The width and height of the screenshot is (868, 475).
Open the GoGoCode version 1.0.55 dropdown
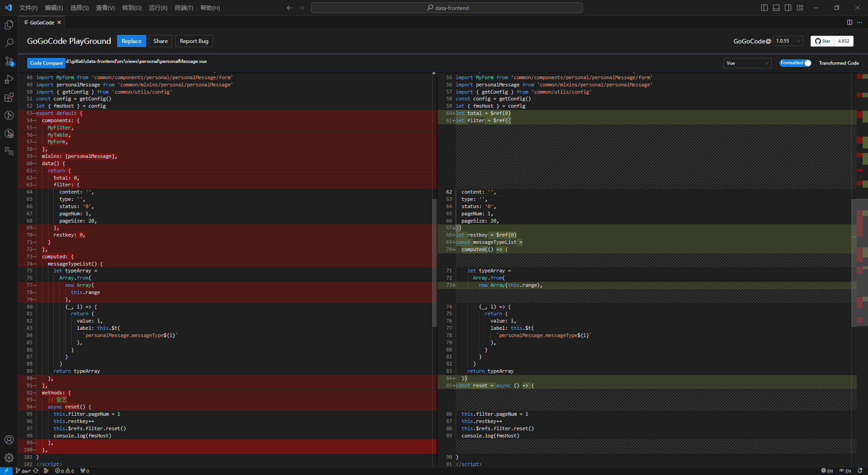[x=788, y=41]
